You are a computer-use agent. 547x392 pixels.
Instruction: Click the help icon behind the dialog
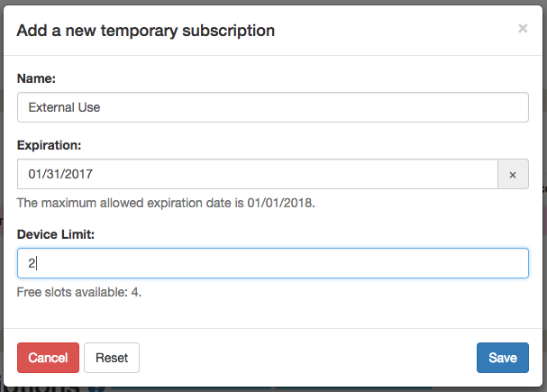point(95,389)
